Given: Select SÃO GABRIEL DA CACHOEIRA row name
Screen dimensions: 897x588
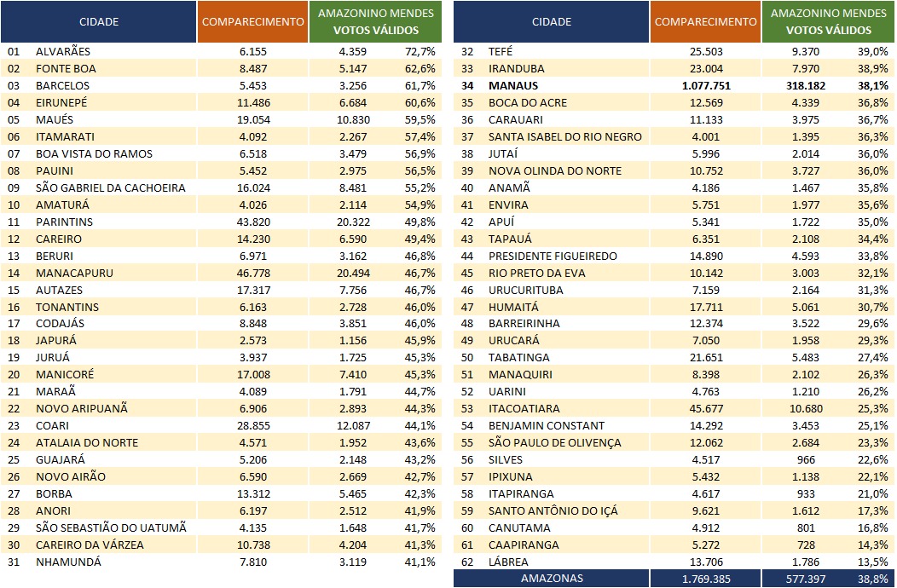Looking at the screenshot, I should (110, 187).
